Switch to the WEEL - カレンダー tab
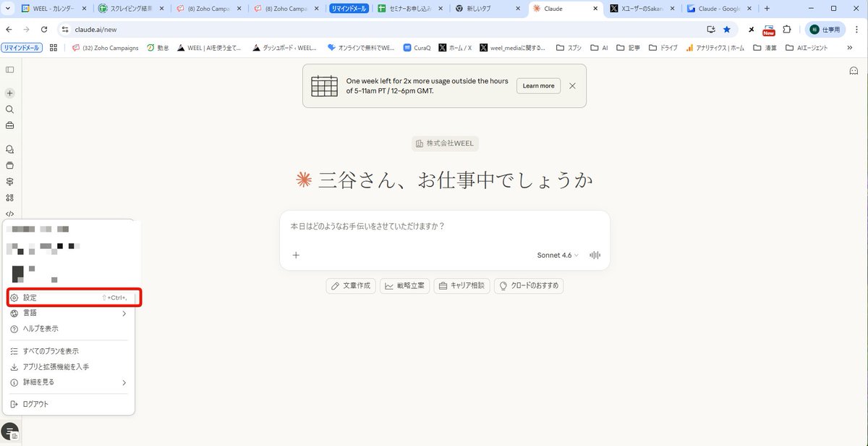The width and height of the screenshot is (868, 446). click(54, 9)
